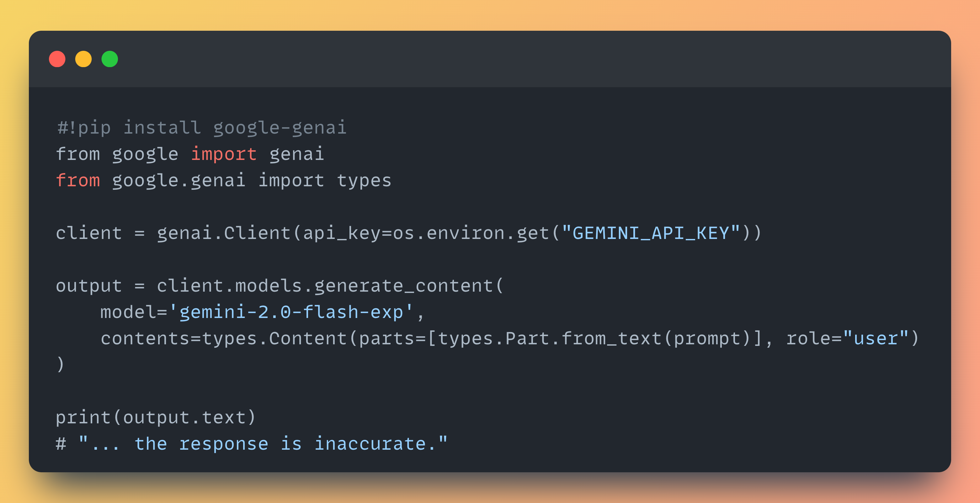Click the 'gemini-2.0-flash-exp' model string
The height and width of the screenshot is (503, 980).
pyautogui.click(x=291, y=312)
